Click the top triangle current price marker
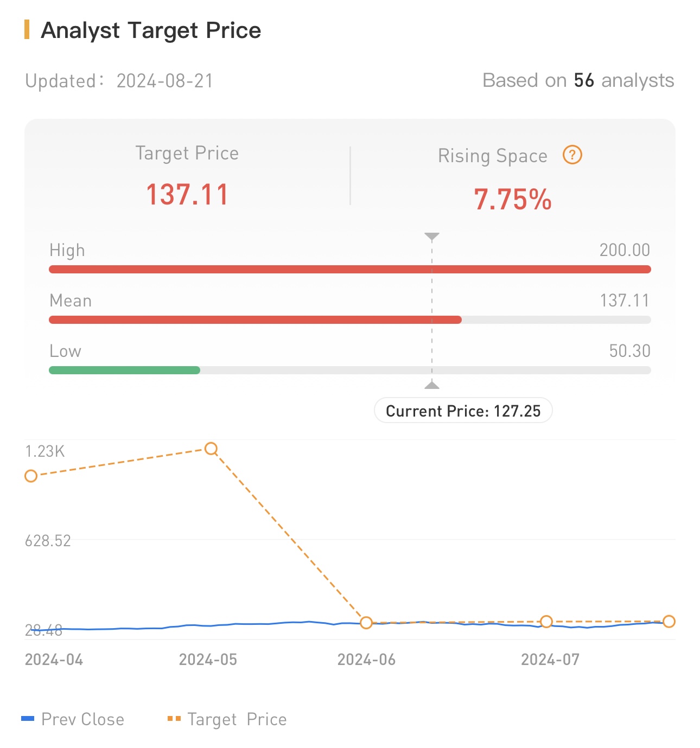Screen dimensions: 700x748 point(432,236)
